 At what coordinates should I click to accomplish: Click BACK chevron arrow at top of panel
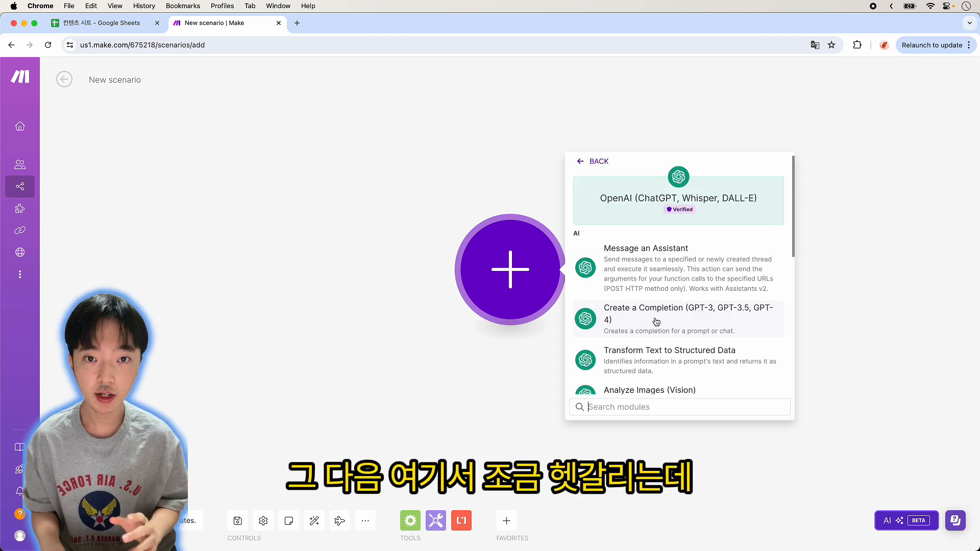(580, 161)
